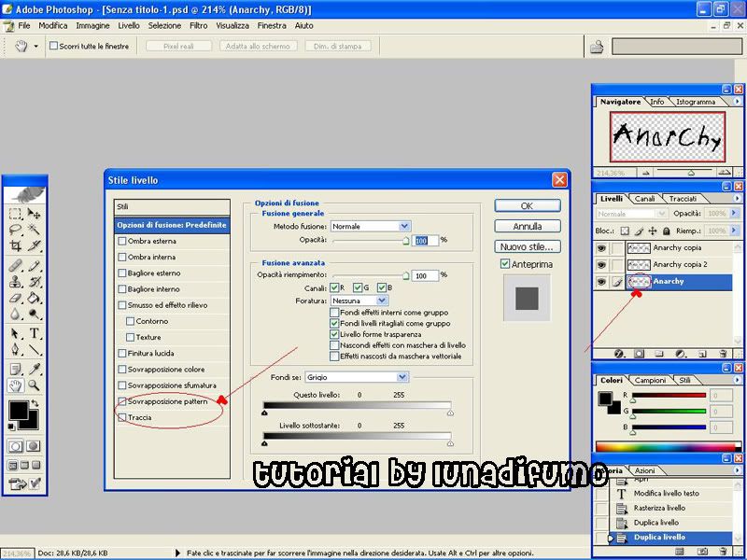This screenshot has width=747, height=560.
Task: Click Annulla button
Action: (x=528, y=226)
